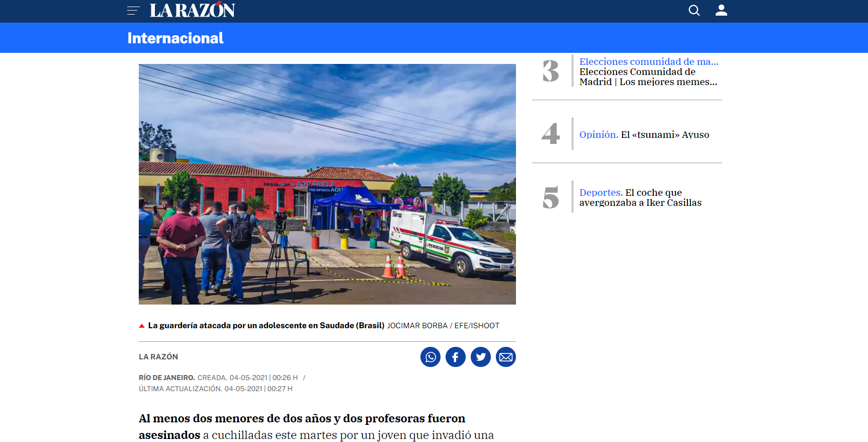Read 'El «tsunami» Ayuso' article
The image size is (868, 442).
(x=665, y=134)
